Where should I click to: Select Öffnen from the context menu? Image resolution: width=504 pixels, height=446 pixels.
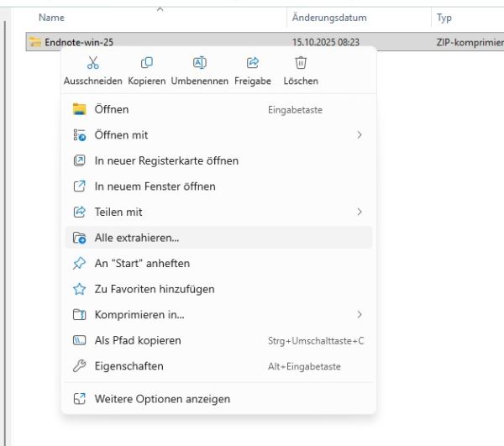pos(112,109)
